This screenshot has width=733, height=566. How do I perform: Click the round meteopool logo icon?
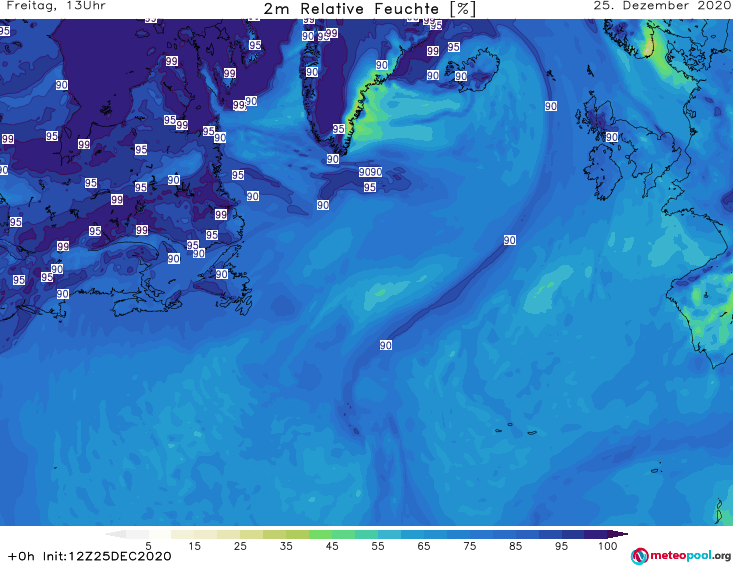pyautogui.click(x=639, y=556)
